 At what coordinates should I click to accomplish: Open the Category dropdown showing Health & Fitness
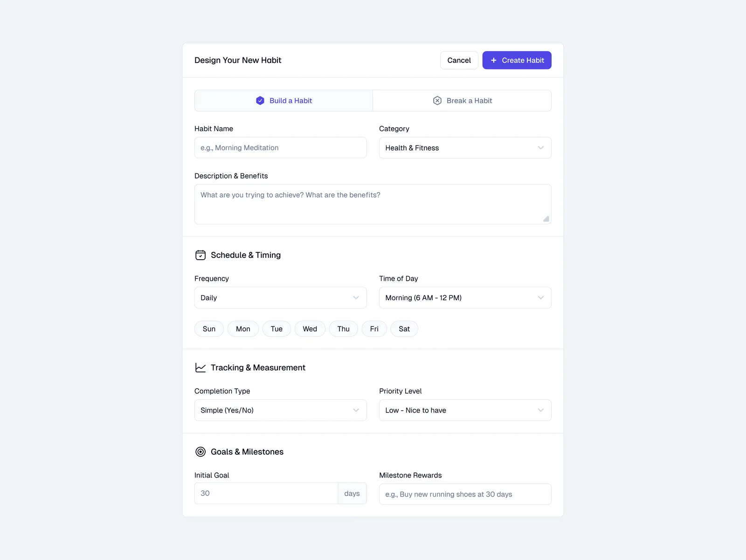tap(465, 148)
